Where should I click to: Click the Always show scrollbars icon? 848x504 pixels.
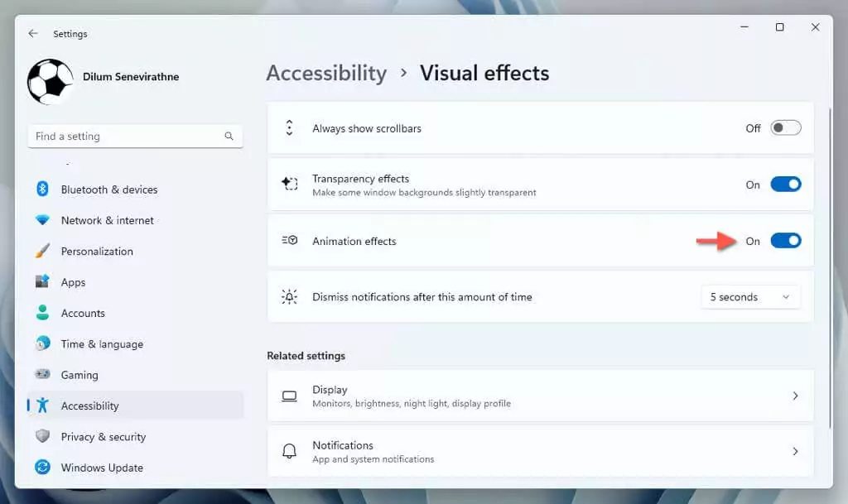coord(289,128)
